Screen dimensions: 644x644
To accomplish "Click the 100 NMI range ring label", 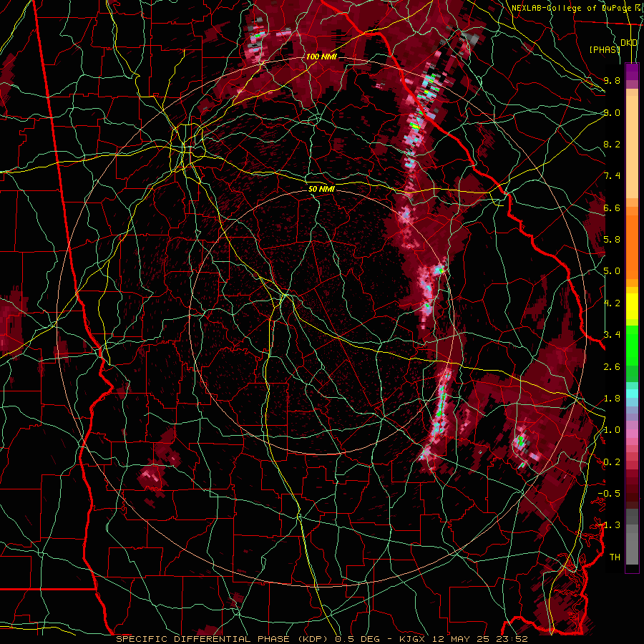I will (x=321, y=57).
